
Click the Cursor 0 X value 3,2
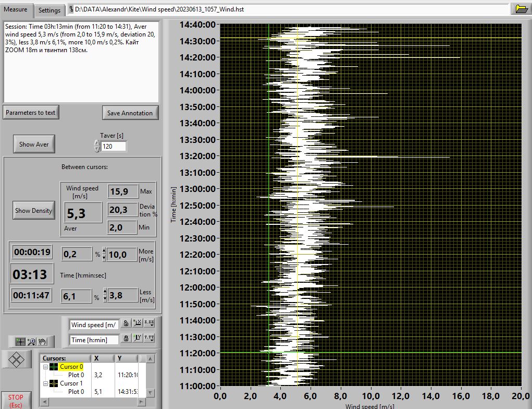coord(98,375)
